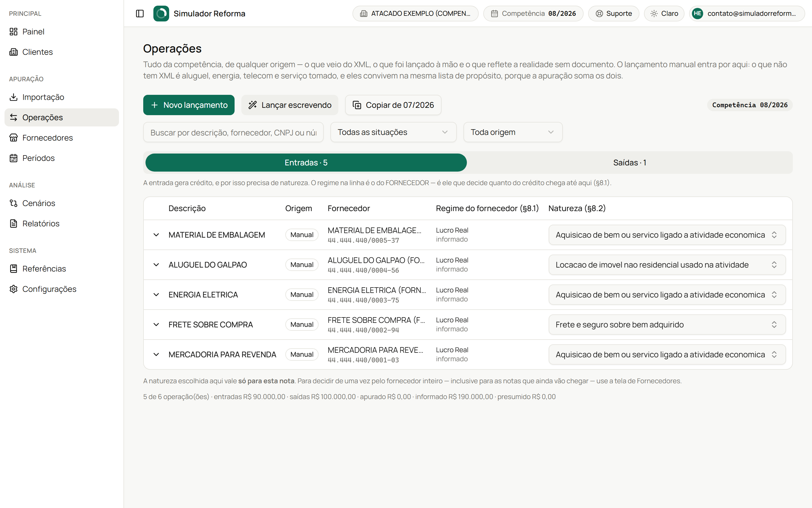Expand the MERCADORIA PARA REVENDA row
Image resolution: width=812 pixels, height=508 pixels.
click(156, 354)
